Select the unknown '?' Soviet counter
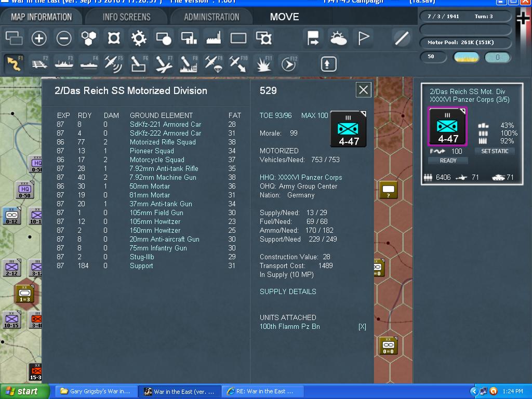 (388, 191)
